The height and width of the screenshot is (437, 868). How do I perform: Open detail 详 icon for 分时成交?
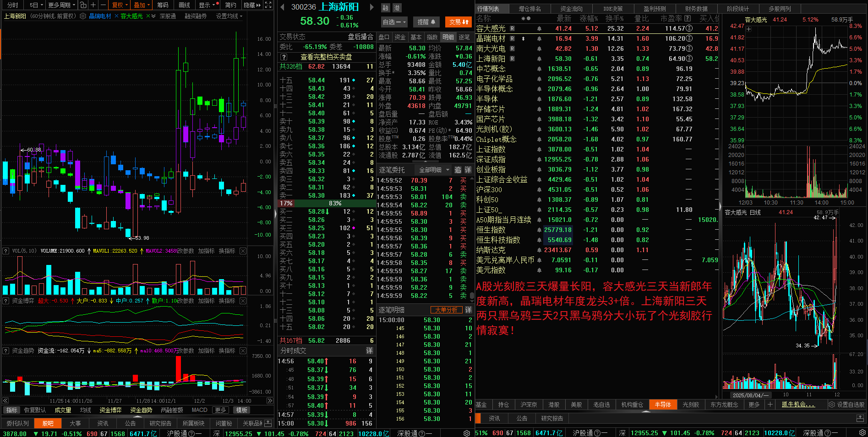pyautogui.click(x=369, y=351)
